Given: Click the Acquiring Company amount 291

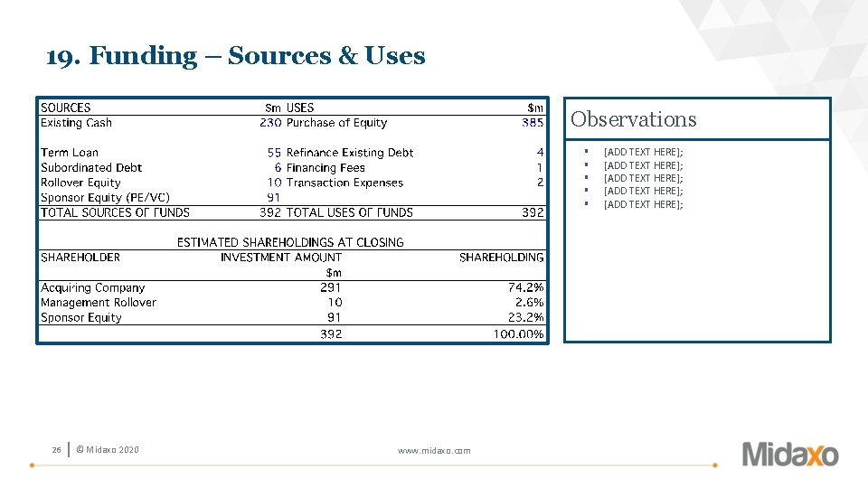Looking at the screenshot, I should tap(331, 287).
